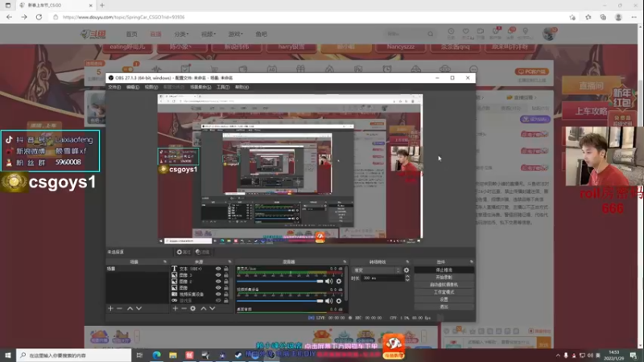
Task: Open OBS 设置 settings button
Action: pyautogui.click(x=444, y=299)
